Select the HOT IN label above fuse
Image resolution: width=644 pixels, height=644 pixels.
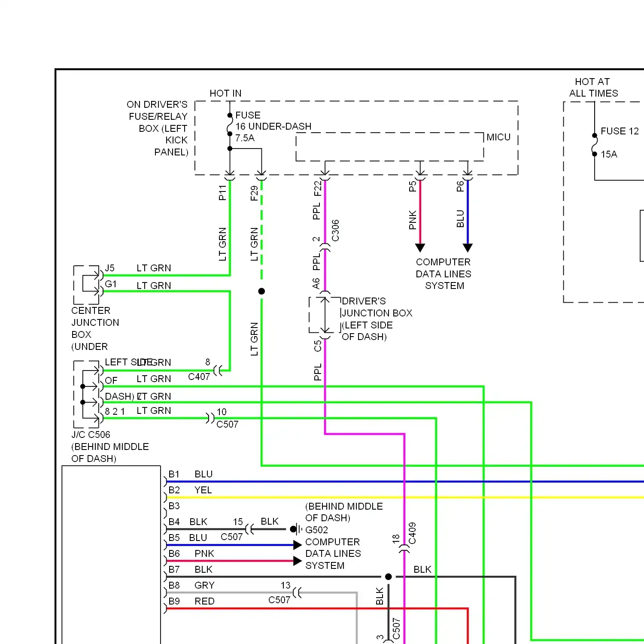click(225, 93)
